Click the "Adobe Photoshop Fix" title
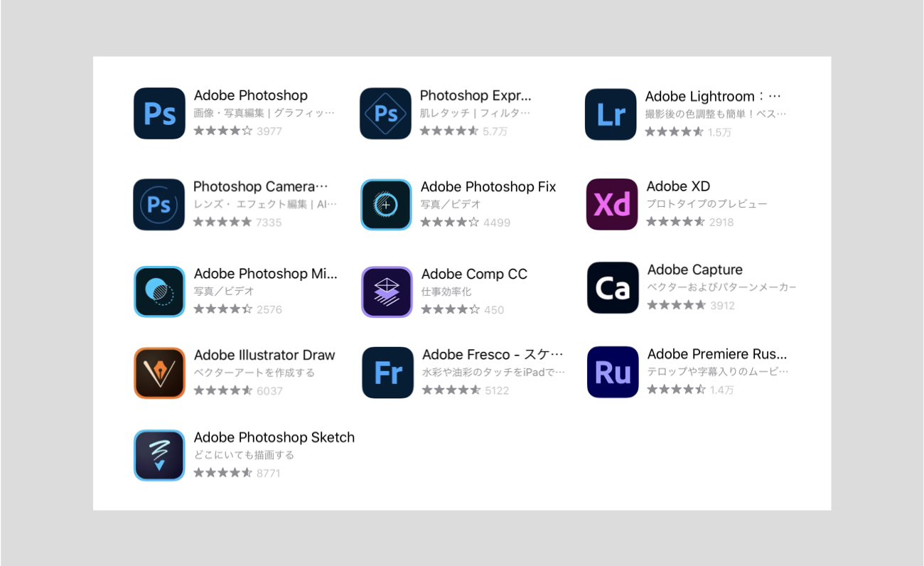This screenshot has height=566, width=924. point(488,186)
